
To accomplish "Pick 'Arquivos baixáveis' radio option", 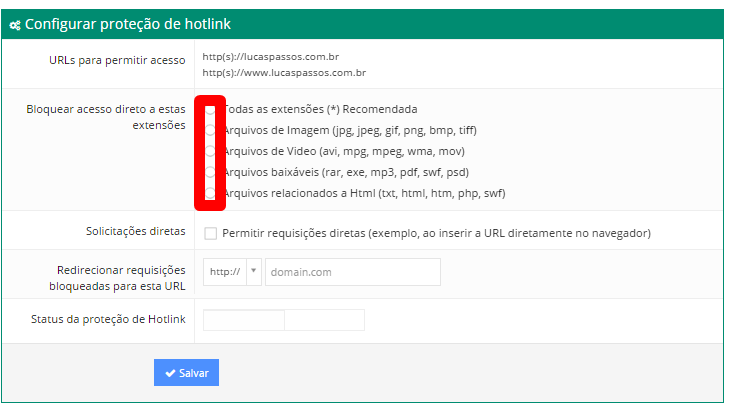I will click(x=210, y=172).
